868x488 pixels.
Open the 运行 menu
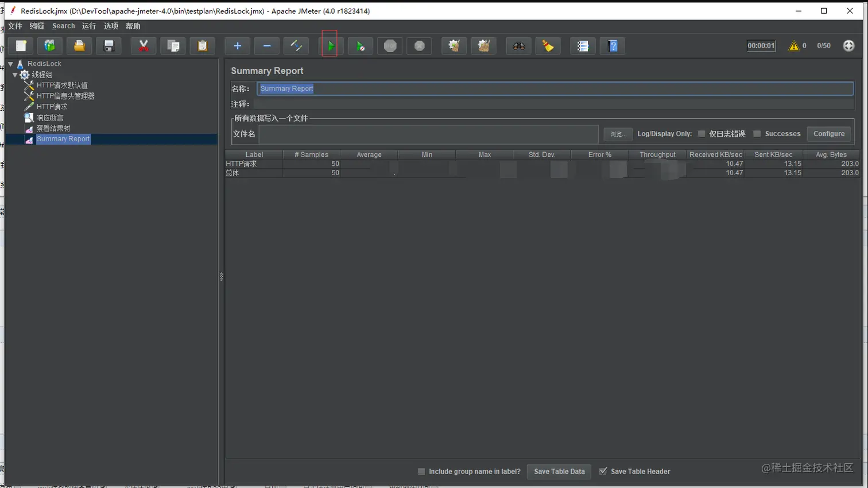pos(89,26)
